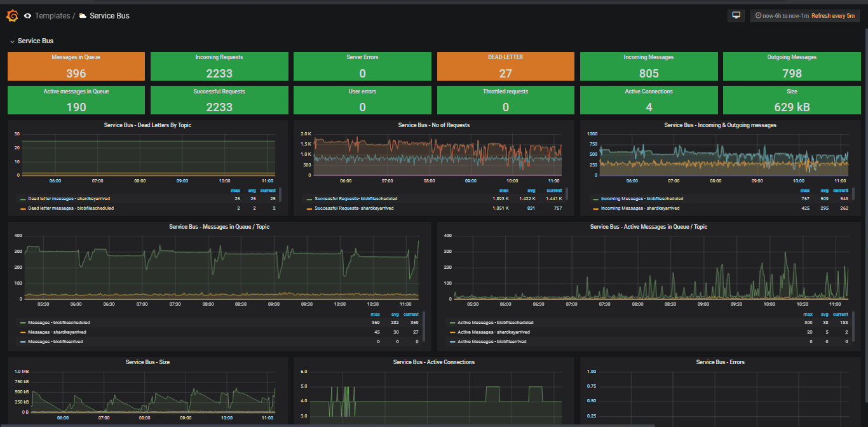
Task: Collapse the Service Bus row chevron
Action: click(12, 41)
